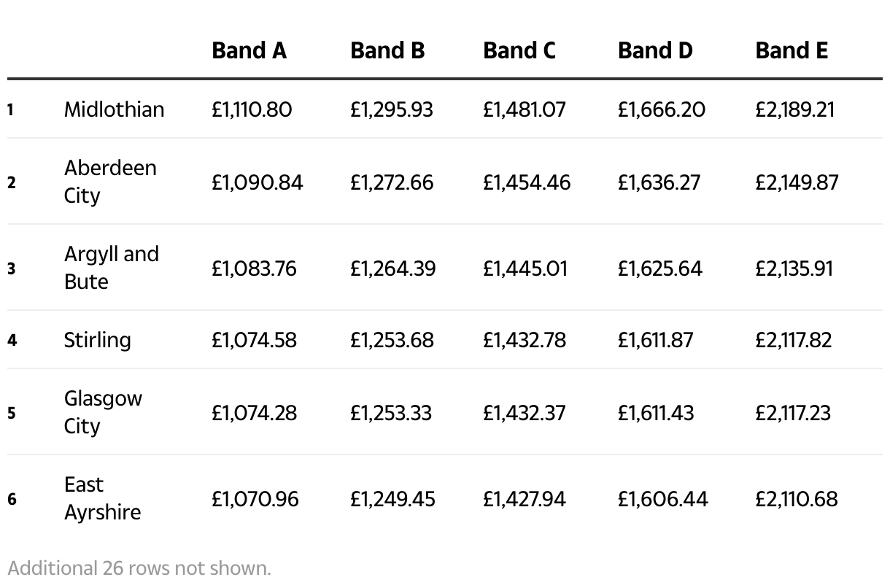Select the Band C column header
This screenshot has height=588, width=890.
(519, 50)
